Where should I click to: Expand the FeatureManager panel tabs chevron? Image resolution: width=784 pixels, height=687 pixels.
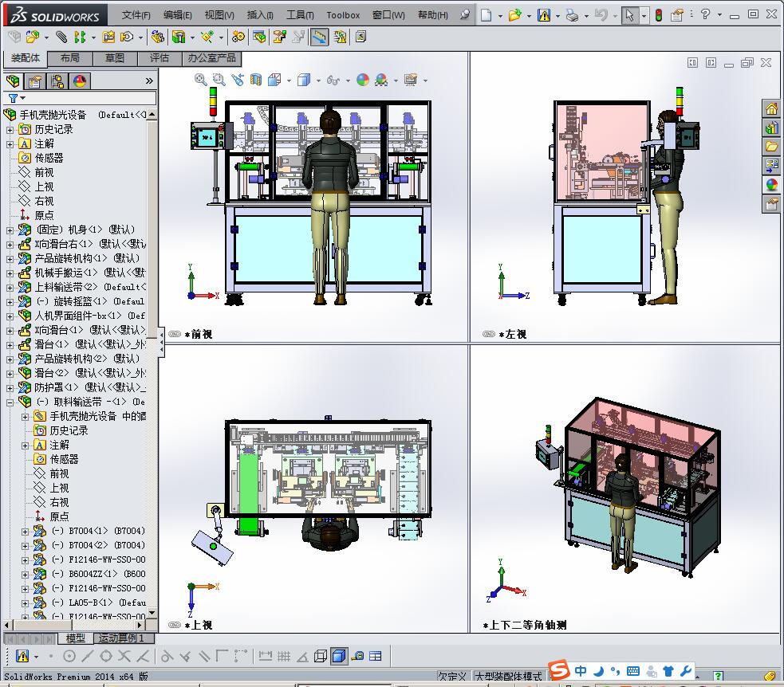click(149, 81)
